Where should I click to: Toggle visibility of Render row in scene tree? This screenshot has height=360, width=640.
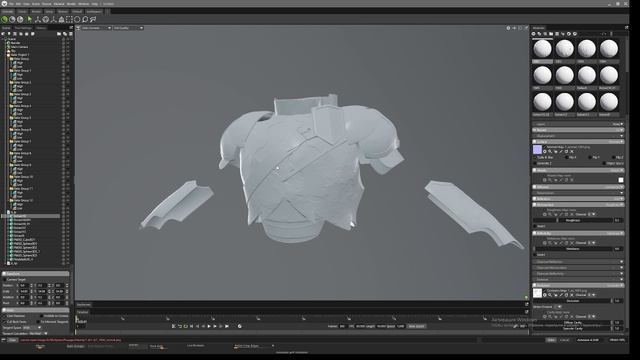(63, 43)
